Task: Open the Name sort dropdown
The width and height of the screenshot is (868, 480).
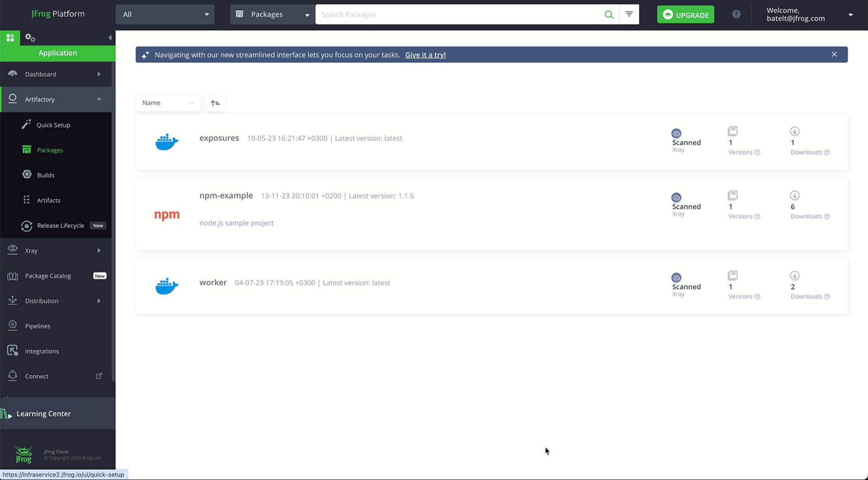Action: pos(168,103)
